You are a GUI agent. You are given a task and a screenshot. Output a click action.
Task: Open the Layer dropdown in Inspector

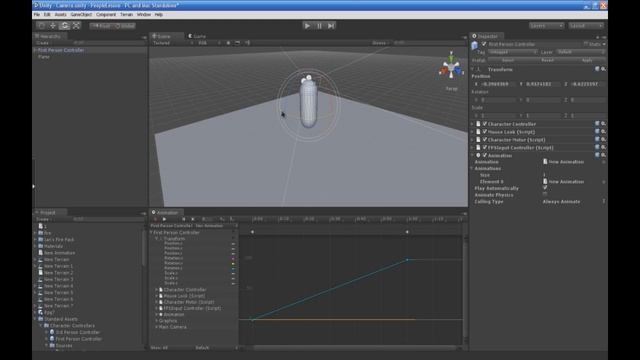(x=581, y=52)
